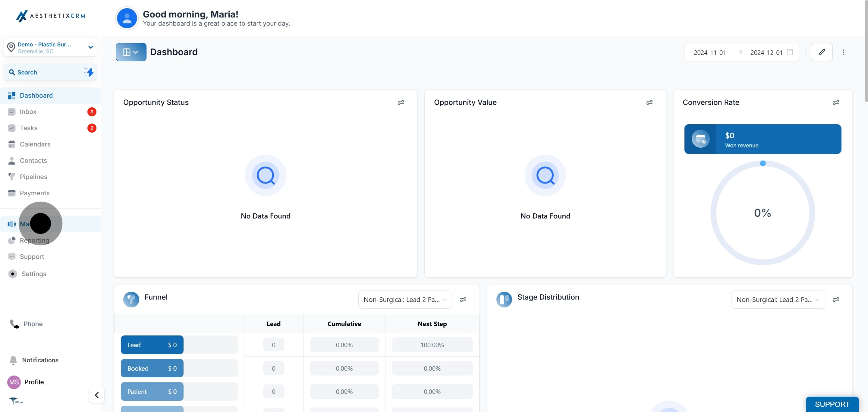The image size is (868, 412).
Task: Open Inbox from the sidebar
Action: point(28,112)
